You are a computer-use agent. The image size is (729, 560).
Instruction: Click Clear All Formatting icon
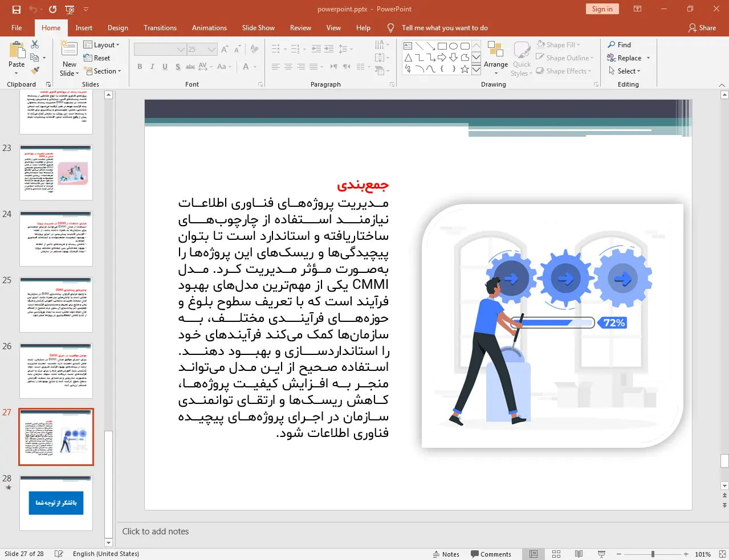click(254, 50)
